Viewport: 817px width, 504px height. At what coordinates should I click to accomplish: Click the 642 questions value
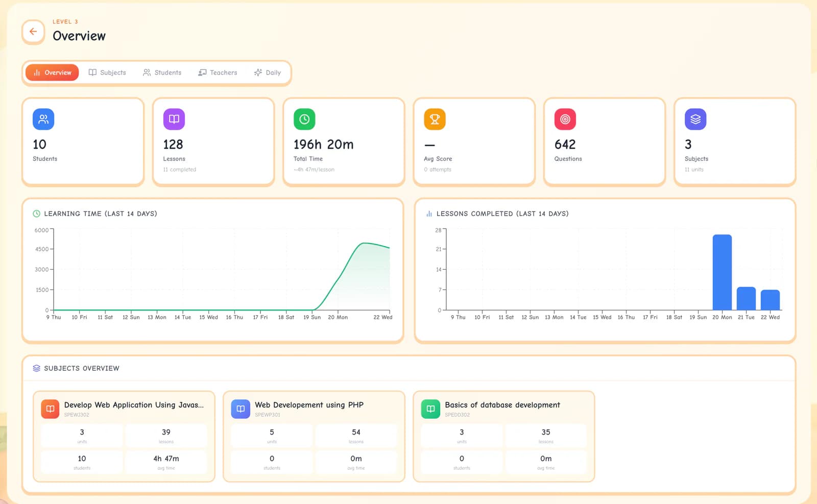point(565,145)
